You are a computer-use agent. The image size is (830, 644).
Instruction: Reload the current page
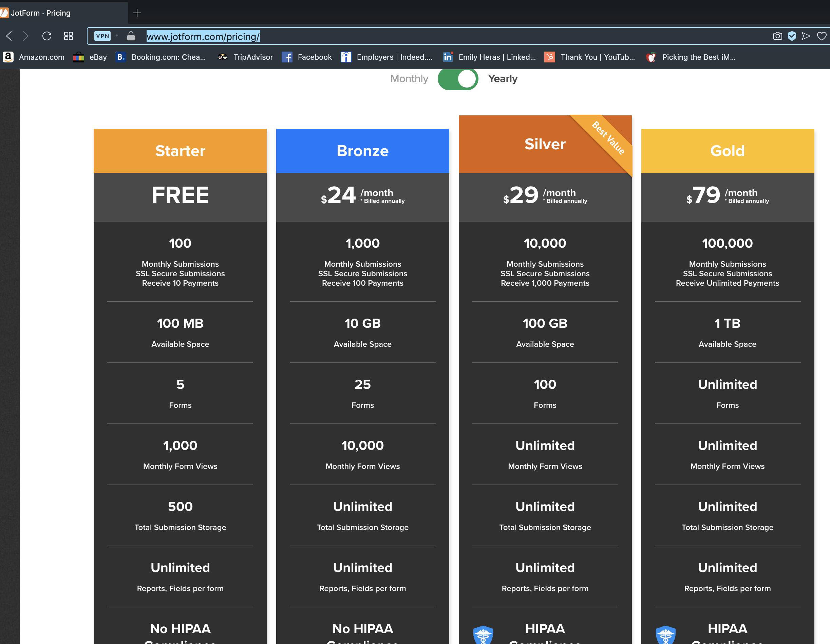pyautogui.click(x=47, y=36)
